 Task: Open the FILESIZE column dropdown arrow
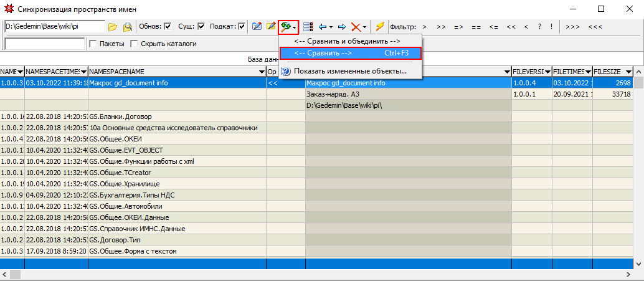(x=628, y=72)
